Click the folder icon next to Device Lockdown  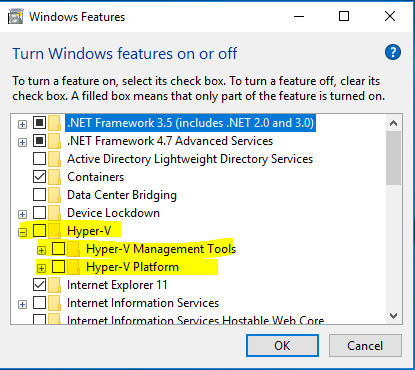54,213
